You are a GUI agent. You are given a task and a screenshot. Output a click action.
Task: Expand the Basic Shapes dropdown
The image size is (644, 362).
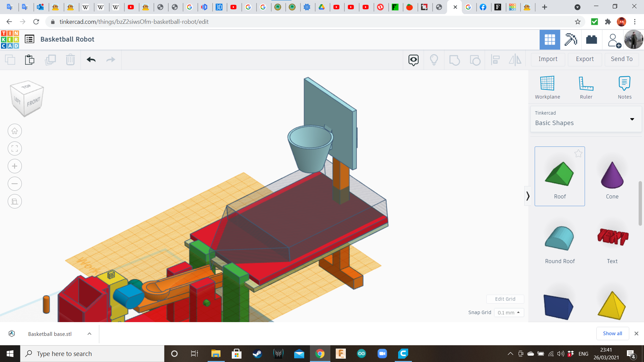click(x=632, y=119)
